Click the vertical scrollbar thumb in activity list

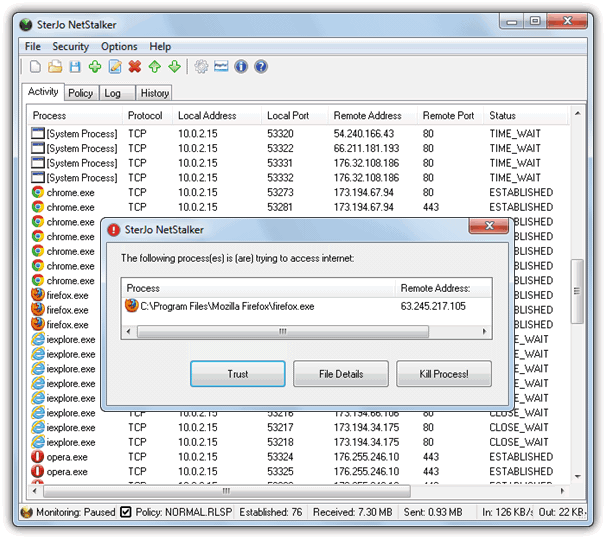point(577,291)
